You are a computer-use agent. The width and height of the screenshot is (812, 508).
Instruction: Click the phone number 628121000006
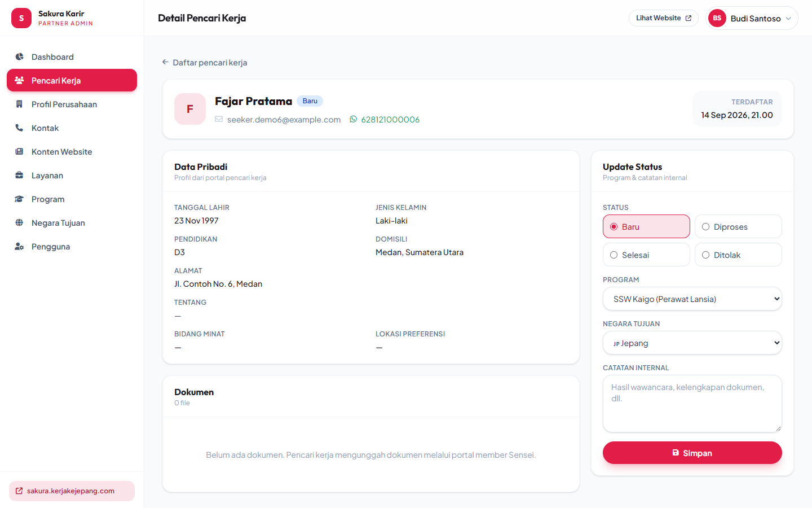tap(390, 119)
